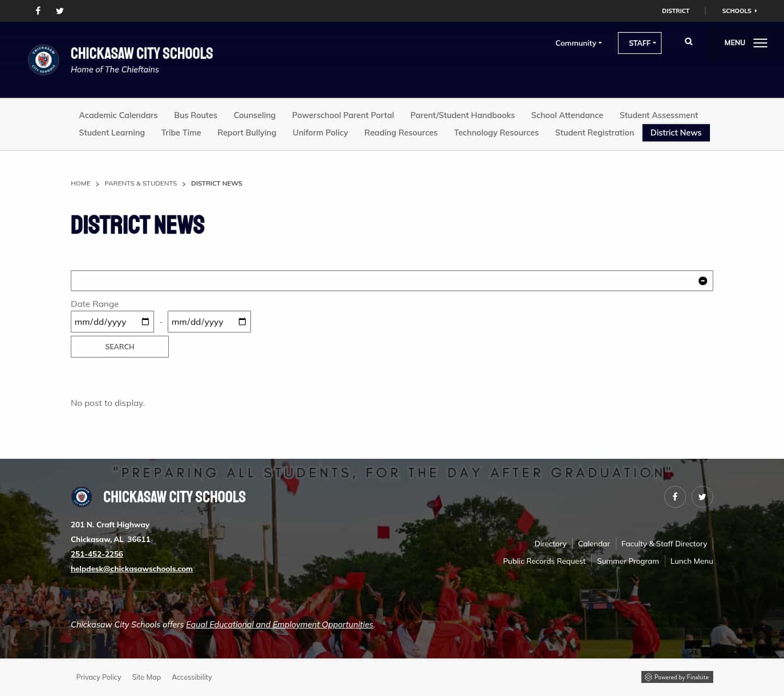Viewport: 784px width, 696px height.
Task: Click the clear icon in the filter field
Action: click(703, 281)
